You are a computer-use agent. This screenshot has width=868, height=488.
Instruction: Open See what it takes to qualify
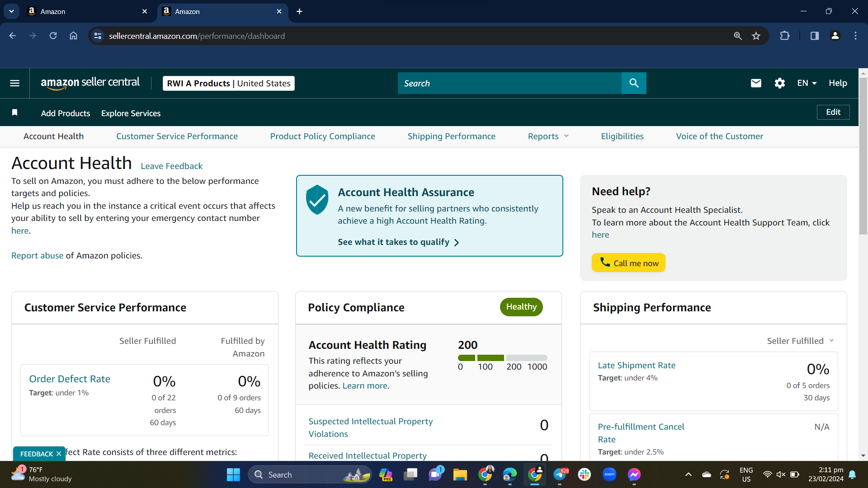(x=398, y=242)
